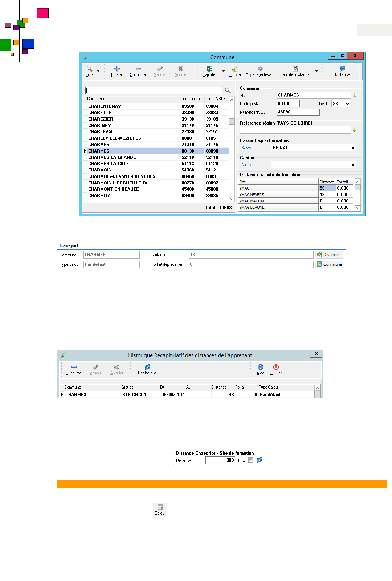Expand the Reporter distances dropdown arrow
Image resolution: width=392 pixels, height=581 pixels.
point(317,71)
